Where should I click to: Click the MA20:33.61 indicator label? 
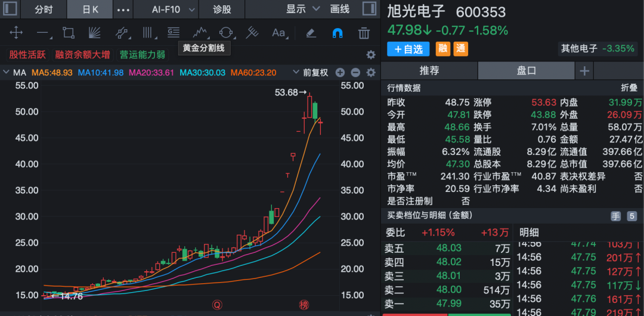[x=152, y=73]
